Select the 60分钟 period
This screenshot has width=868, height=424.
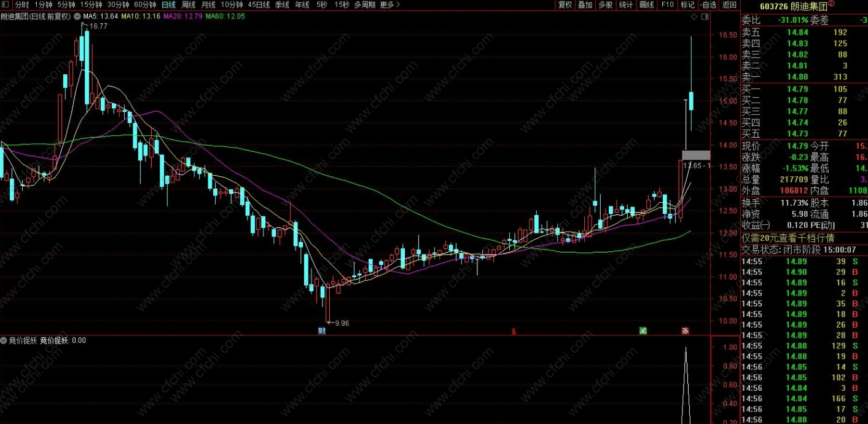[145, 5]
